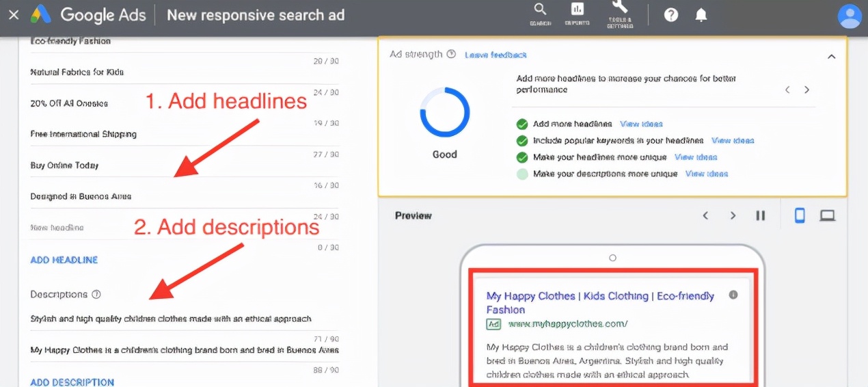Click ADD DESCRIPTION
868x387 pixels.
[x=72, y=382]
